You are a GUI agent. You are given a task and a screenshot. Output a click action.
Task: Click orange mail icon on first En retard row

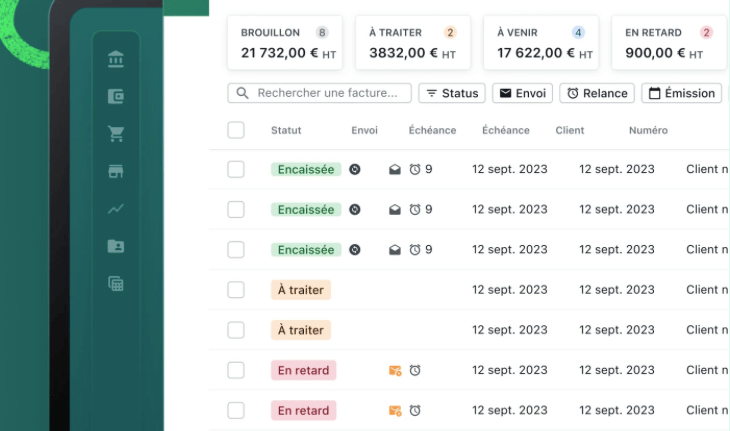395,370
